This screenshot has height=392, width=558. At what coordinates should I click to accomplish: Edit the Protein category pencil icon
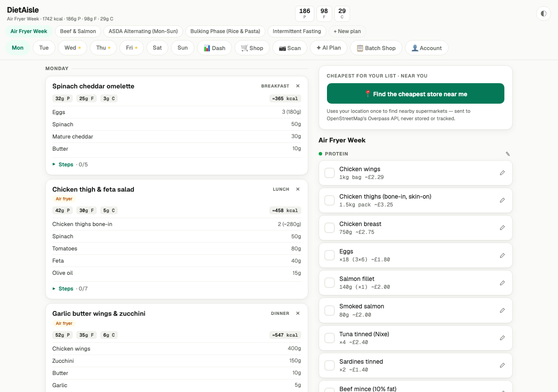click(x=507, y=154)
